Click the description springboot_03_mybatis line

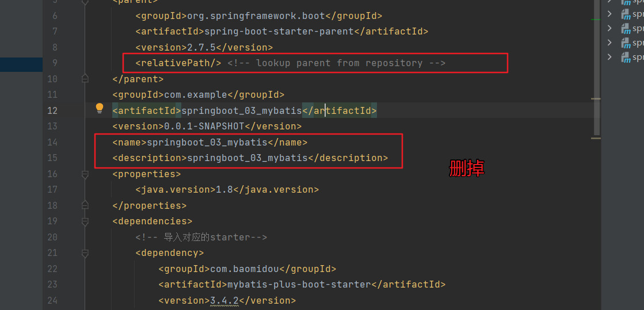click(250, 158)
